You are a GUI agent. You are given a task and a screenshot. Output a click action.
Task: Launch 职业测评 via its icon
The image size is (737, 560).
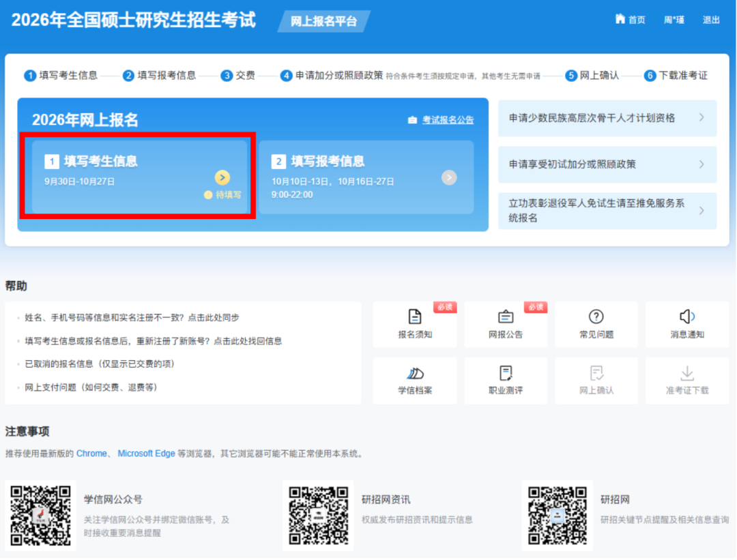[505, 380]
